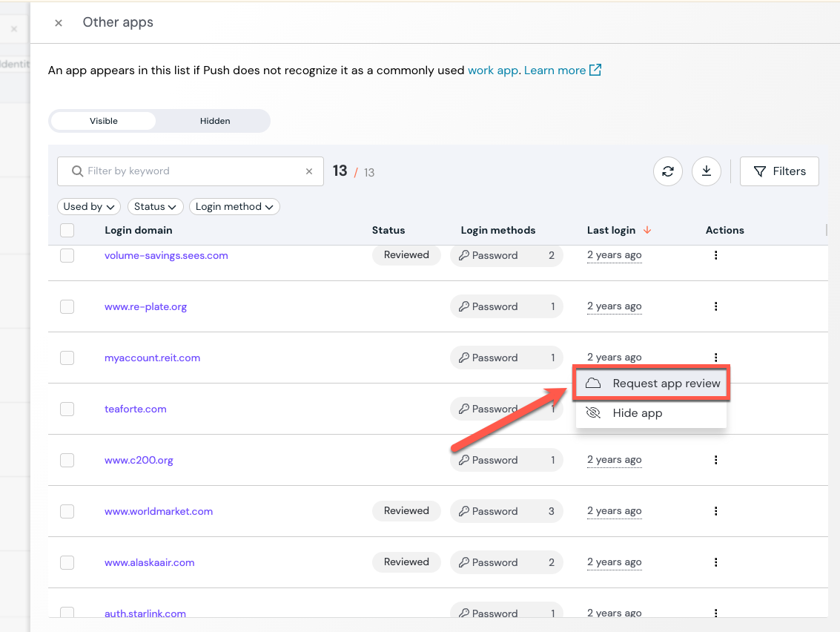The height and width of the screenshot is (632, 840).
Task: Open the www.re-plate.org link
Action: pyautogui.click(x=146, y=306)
